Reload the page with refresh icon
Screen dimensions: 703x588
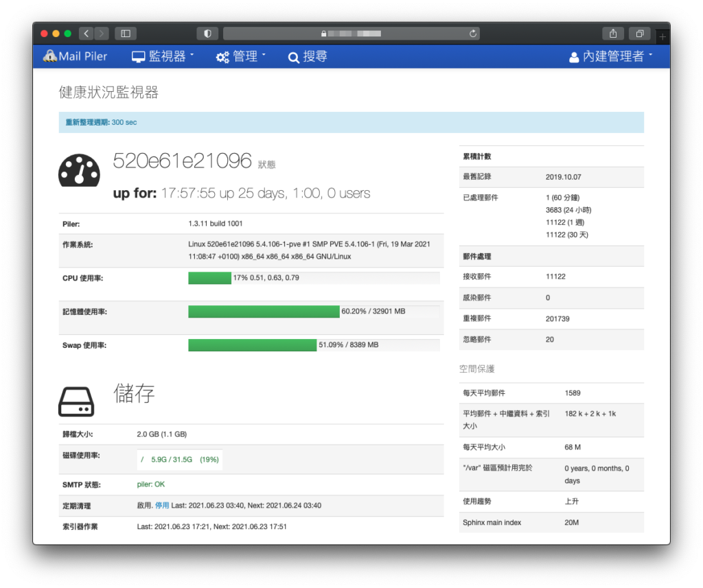click(x=472, y=34)
